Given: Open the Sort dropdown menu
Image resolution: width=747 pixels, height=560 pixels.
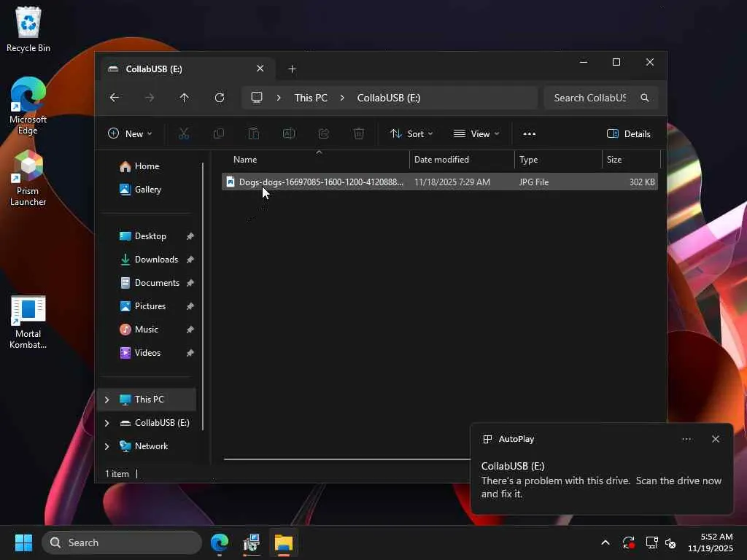Looking at the screenshot, I should 411,134.
